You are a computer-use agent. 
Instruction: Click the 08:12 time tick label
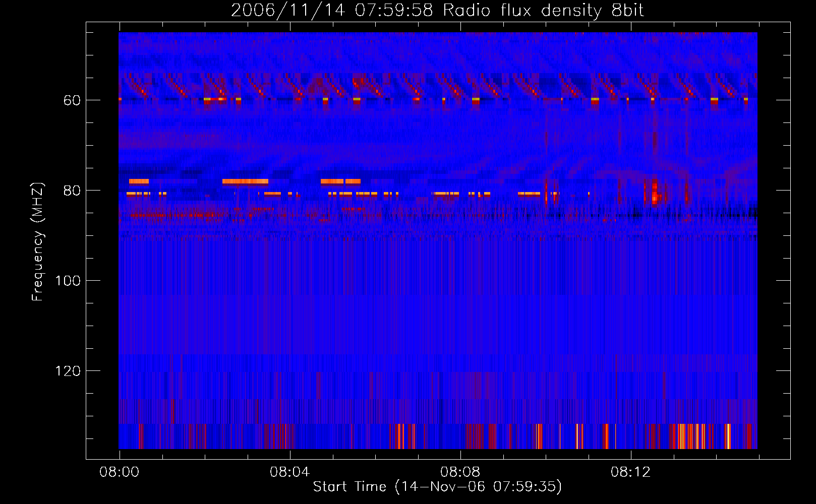point(630,472)
